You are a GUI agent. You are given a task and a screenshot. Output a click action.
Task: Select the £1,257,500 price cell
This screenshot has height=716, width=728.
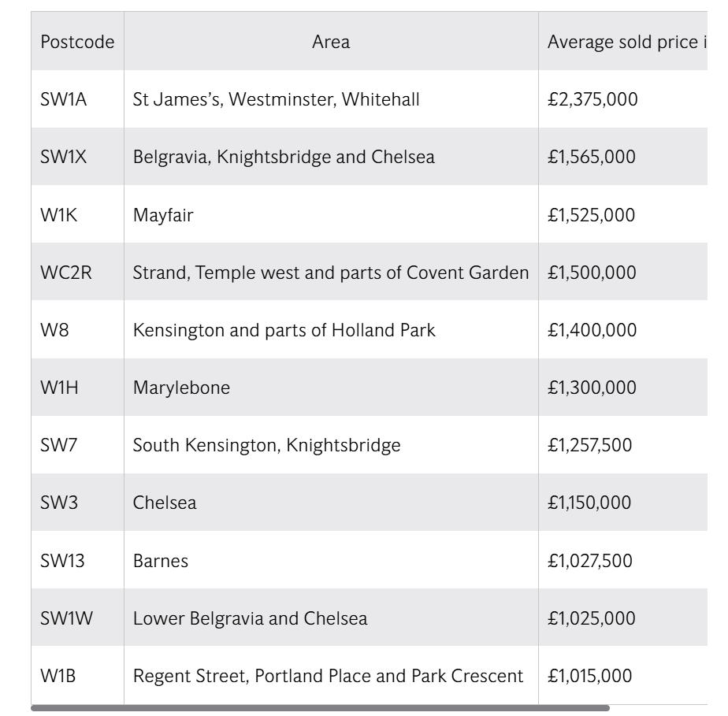(589, 445)
